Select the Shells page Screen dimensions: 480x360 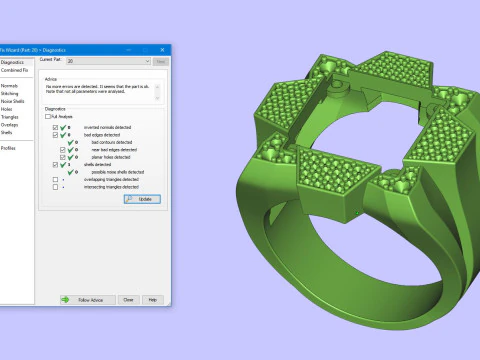click(7, 133)
